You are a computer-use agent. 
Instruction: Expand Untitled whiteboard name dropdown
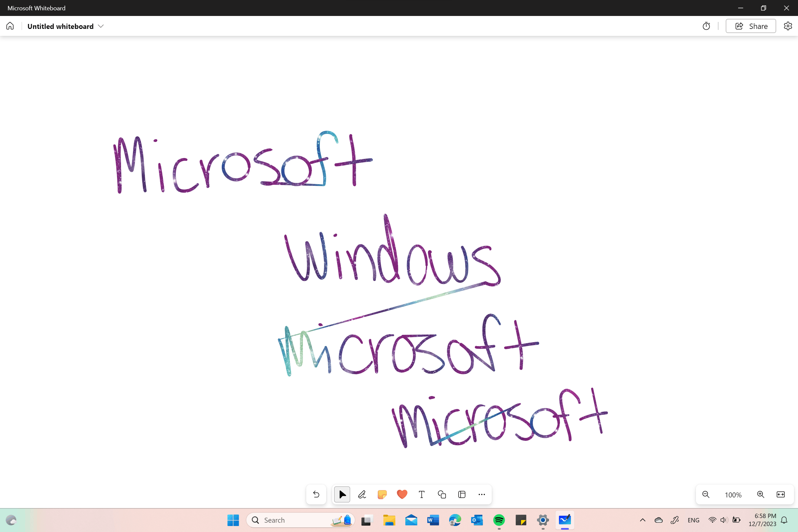click(101, 26)
